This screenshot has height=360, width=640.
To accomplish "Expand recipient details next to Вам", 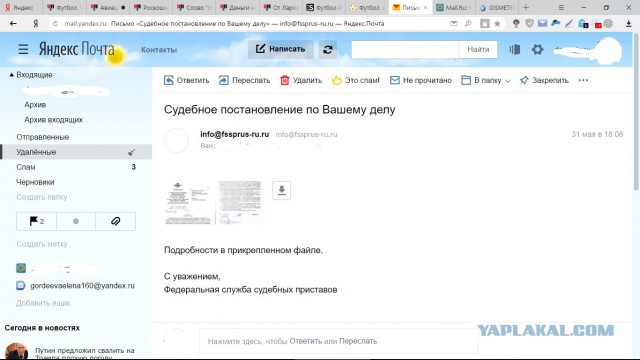I will click(x=319, y=146).
